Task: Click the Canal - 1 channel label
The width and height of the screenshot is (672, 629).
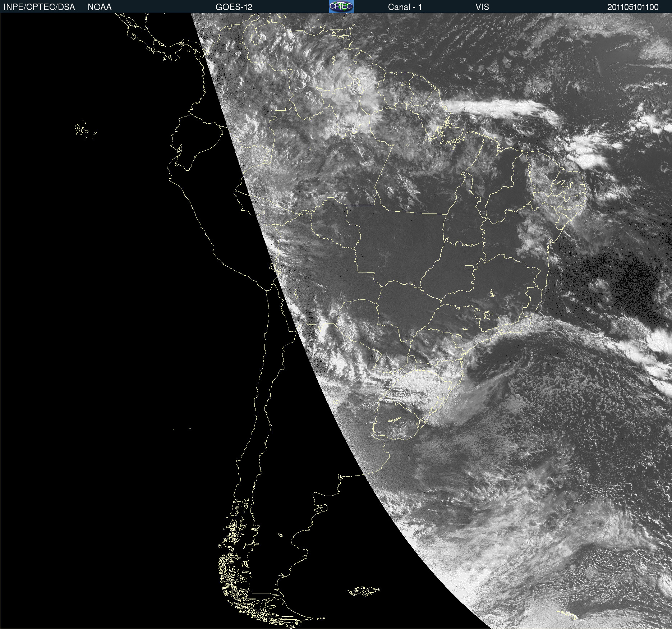Action: point(405,7)
